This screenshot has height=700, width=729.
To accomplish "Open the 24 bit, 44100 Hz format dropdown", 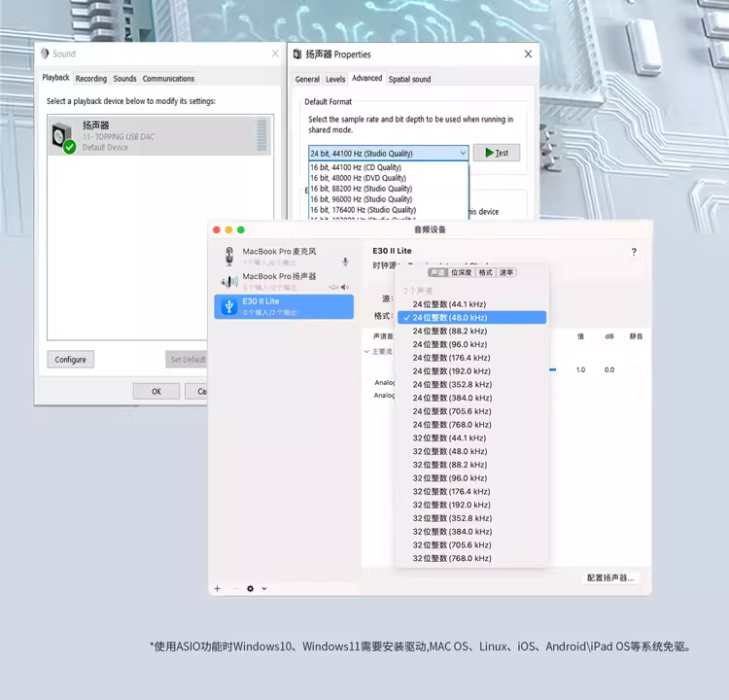I will pyautogui.click(x=389, y=154).
